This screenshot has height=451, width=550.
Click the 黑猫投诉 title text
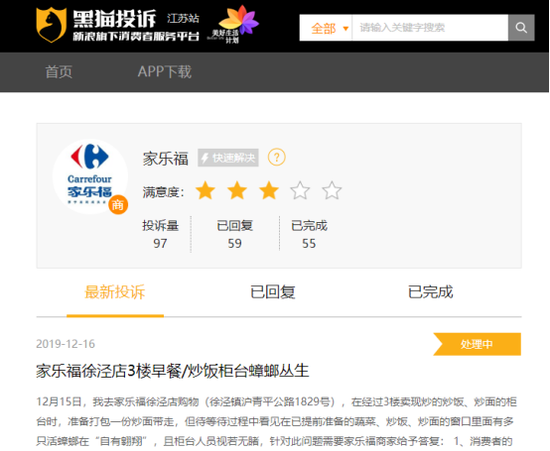[114, 19]
